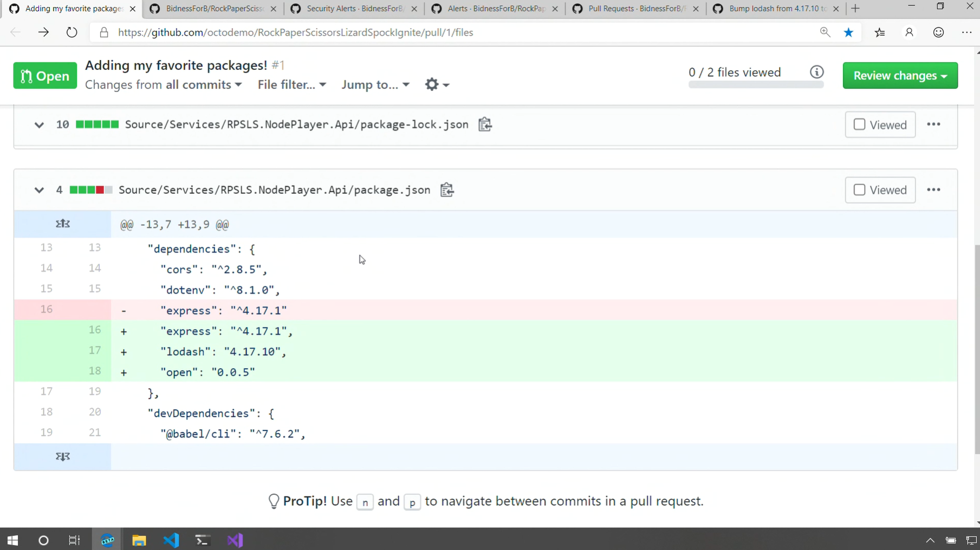Mark package-lock.json as Viewed
Screen dimensions: 980x550
(x=880, y=125)
